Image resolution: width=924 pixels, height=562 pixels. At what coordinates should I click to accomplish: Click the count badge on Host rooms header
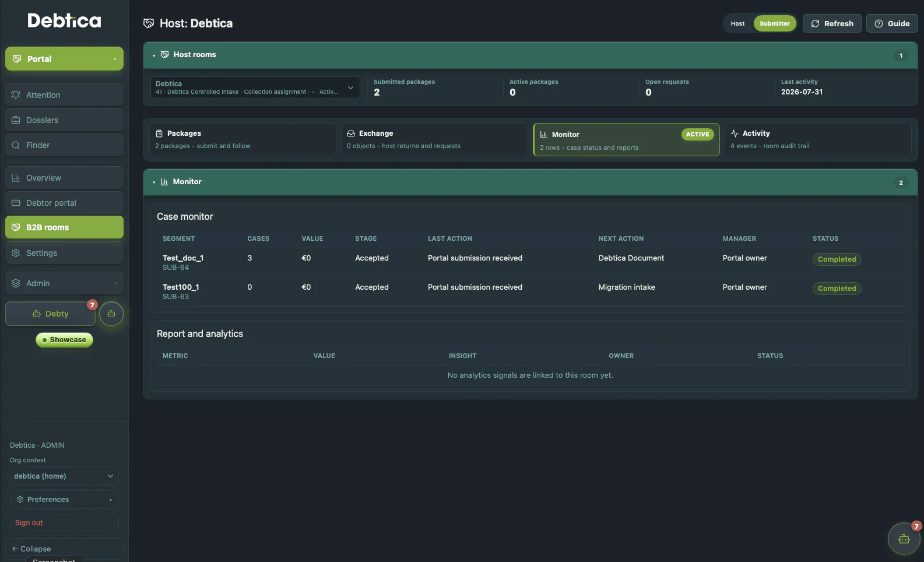pos(901,55)
